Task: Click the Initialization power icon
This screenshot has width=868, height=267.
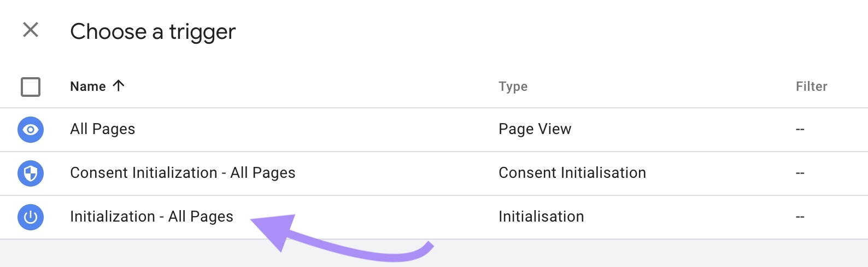Action: 31,217
